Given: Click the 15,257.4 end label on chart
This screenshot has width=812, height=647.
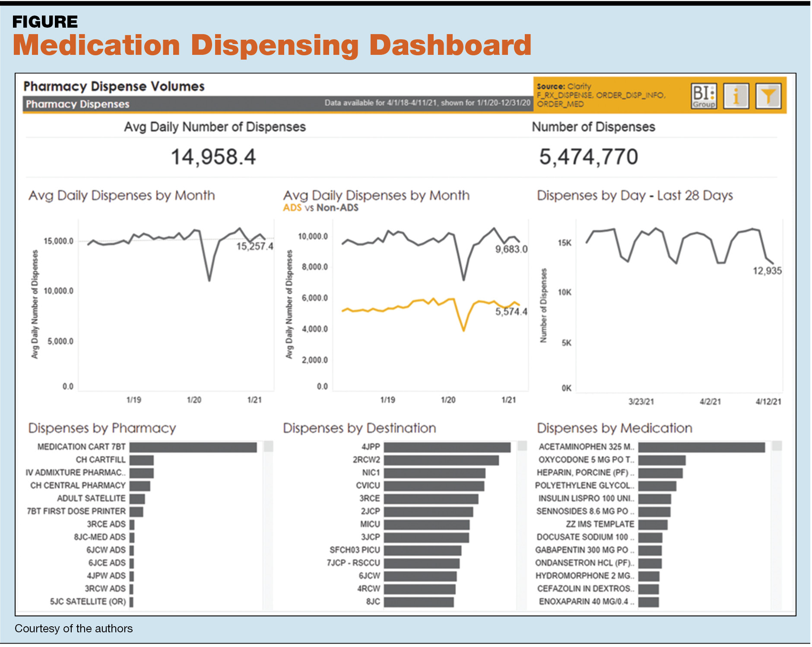Looking at the screenshot, I should [x=254, y=246].
